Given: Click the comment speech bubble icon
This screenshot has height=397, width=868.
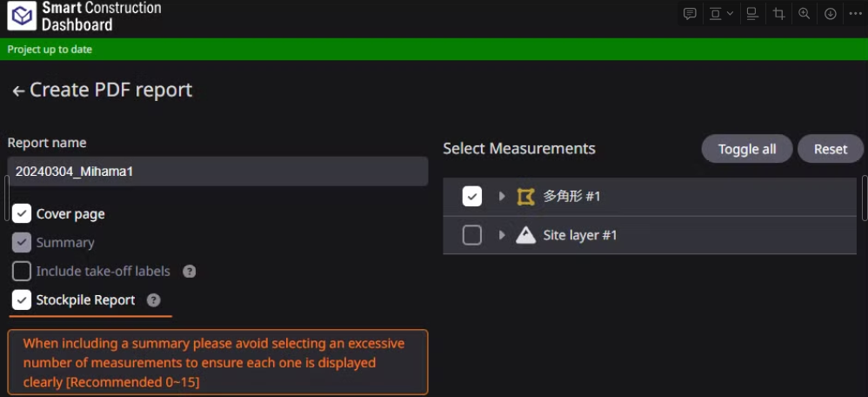Looking at the screenshot, I should coord(690,14).
